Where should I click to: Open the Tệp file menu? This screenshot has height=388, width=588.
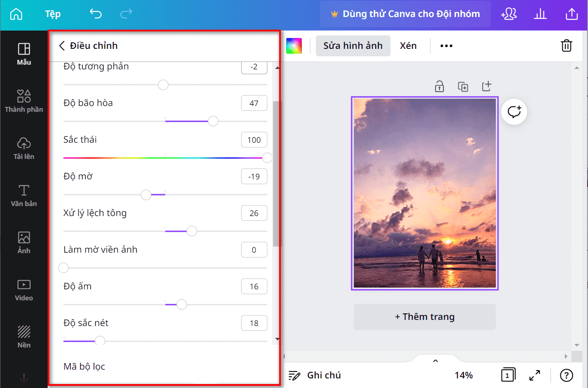pos(53,14)
